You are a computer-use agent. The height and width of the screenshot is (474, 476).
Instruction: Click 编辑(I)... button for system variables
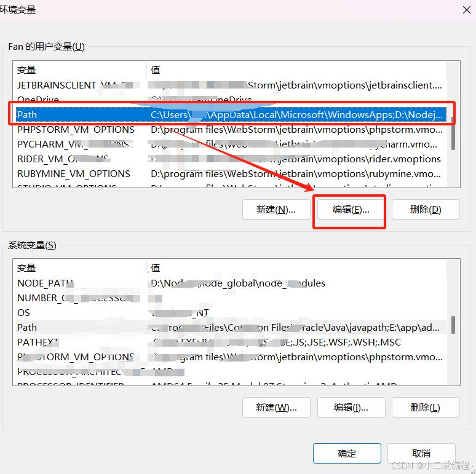(x=351, y=407)
